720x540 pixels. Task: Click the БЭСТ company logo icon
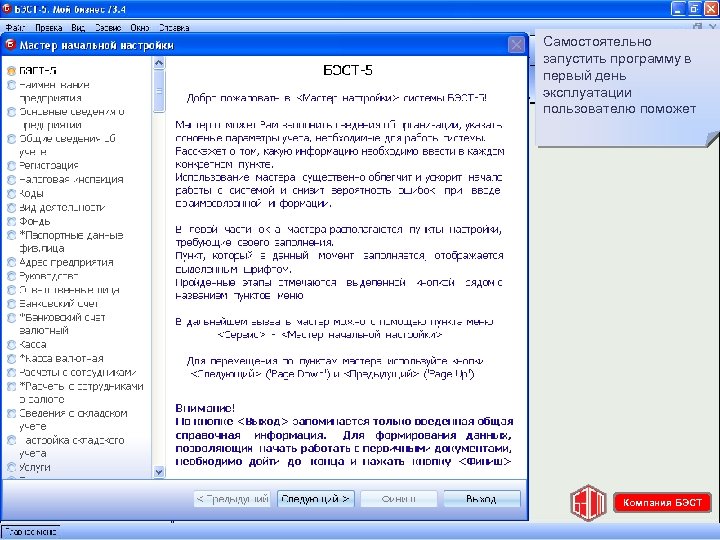pos(589,502)
